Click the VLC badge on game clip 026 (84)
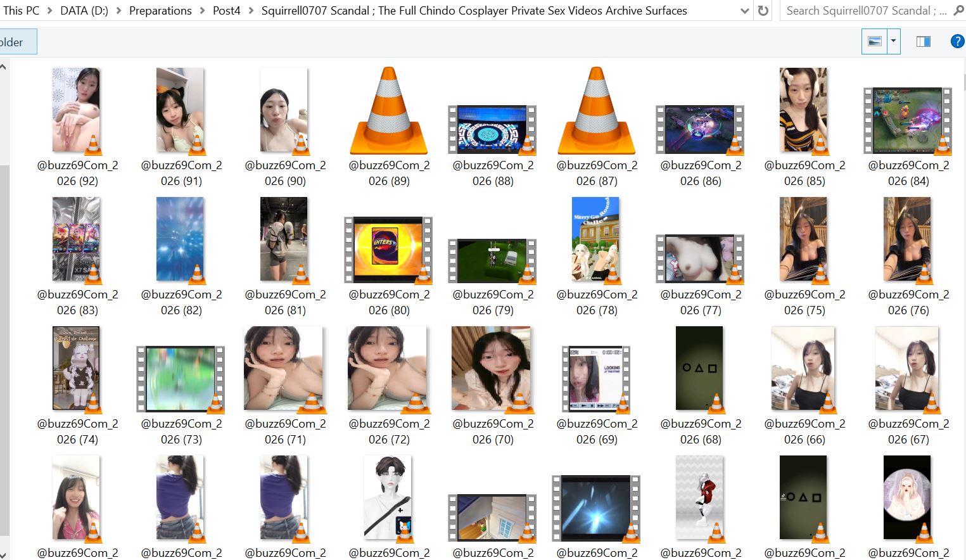 (943, 145)
